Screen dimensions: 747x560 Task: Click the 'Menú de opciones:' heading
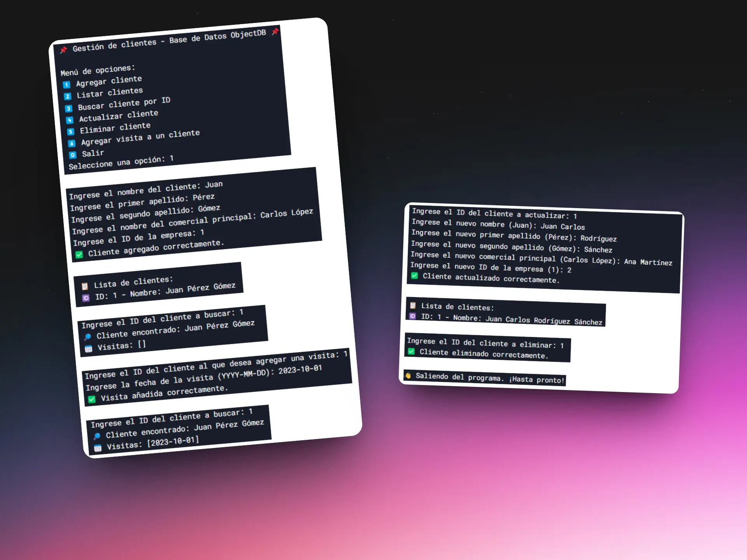pyautogui.click(x=98, y=70)
